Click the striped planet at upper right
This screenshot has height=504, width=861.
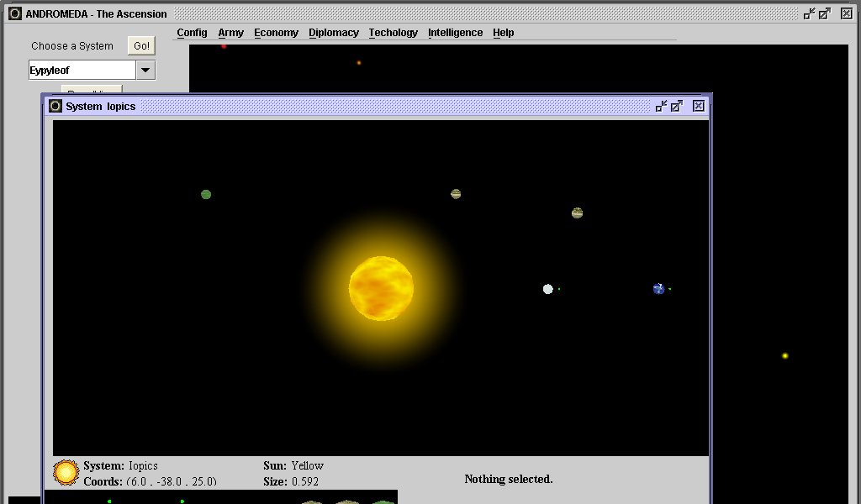coord(577,213)
